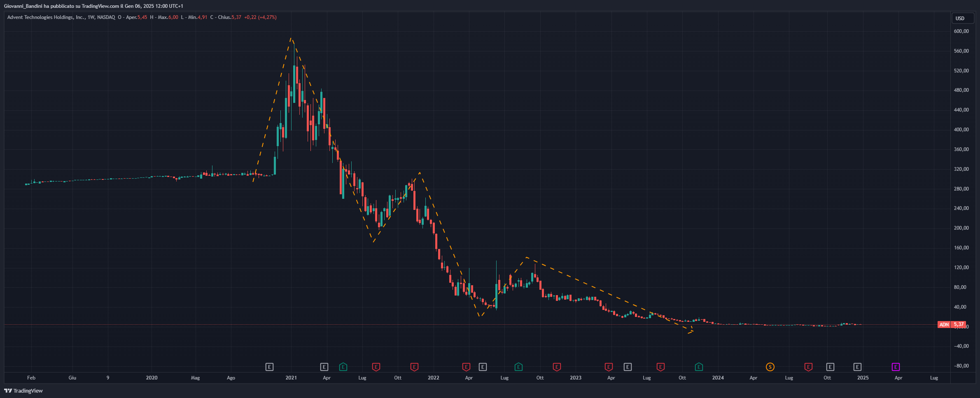This screenshot has width=980, height=398.
Task: Open the gray earnings marker above Apr 2021
Action: (x=324, y=367)
